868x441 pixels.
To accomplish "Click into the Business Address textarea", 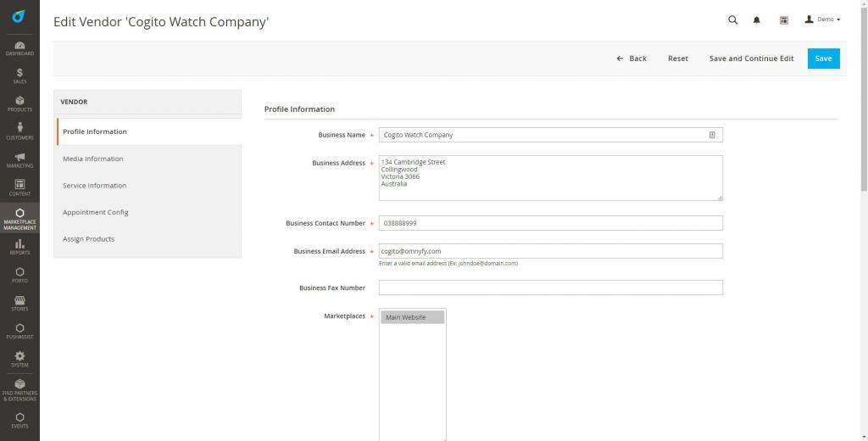I will (x=550, y=178).
